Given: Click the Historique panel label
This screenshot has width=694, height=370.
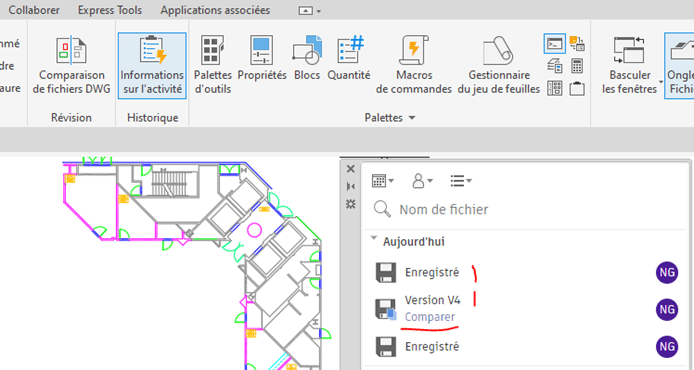Looking at the screenshot, I should 153,118.
